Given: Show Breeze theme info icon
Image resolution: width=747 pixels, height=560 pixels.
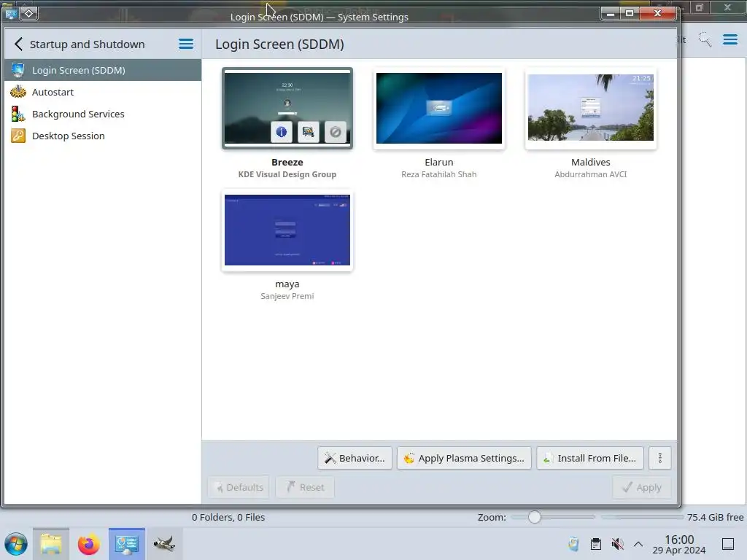Looking at the screenshot, I should coord(281,132).
